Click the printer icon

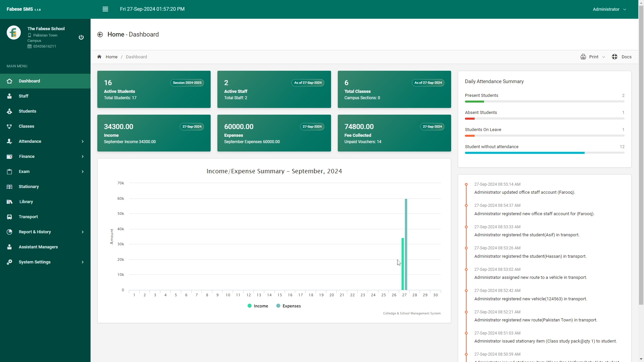[x=583, y=57]
